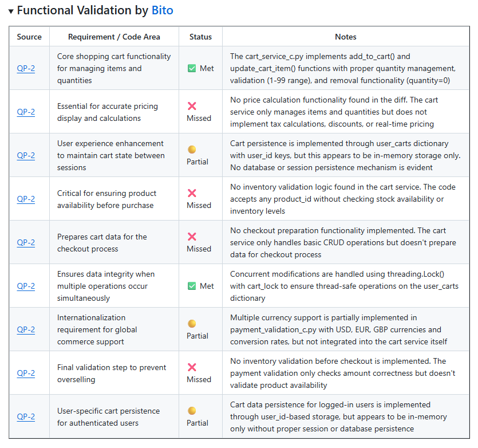Open the Bito link in the heading

tap(162, 10)
